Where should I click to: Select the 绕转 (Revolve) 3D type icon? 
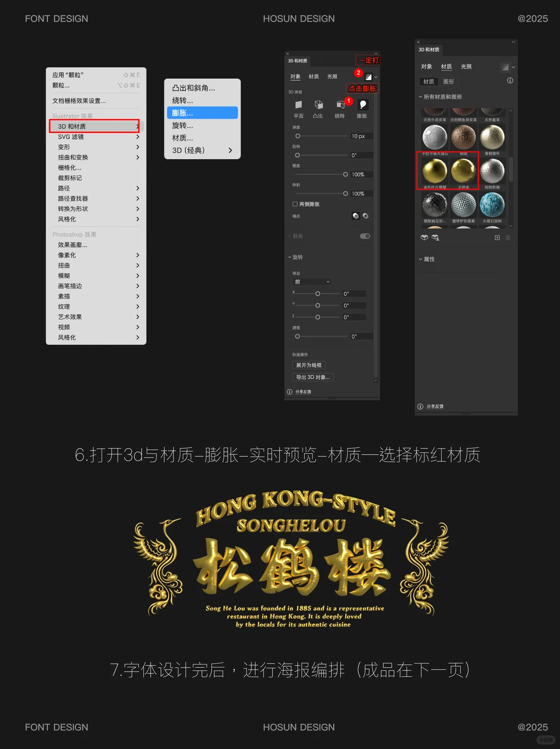[x=340, y=105]
